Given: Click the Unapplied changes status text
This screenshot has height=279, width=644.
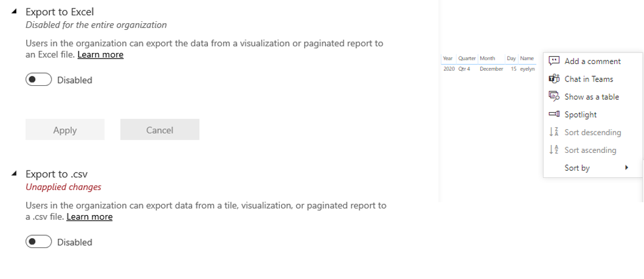Looking at the screenshot, I should coord(63,187).
